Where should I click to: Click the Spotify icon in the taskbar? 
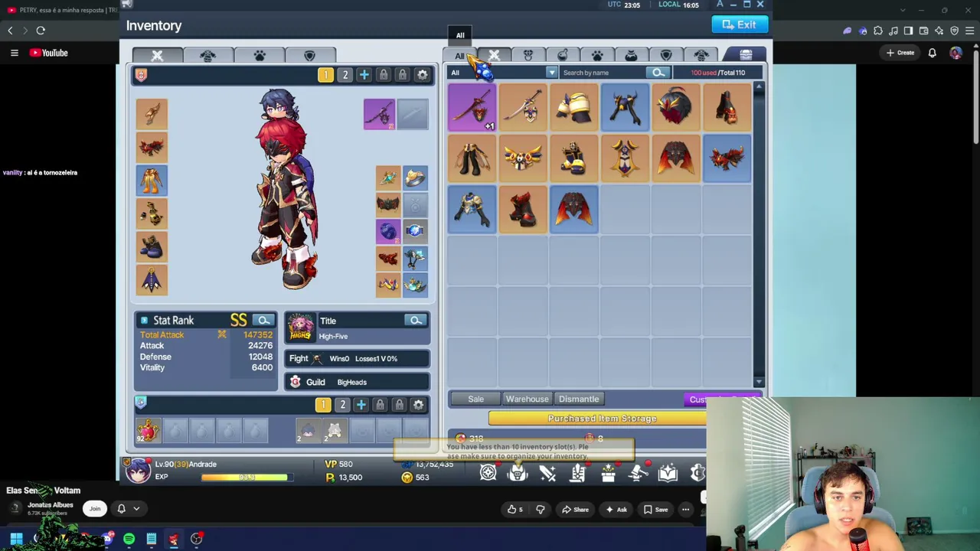click(129, 540)
